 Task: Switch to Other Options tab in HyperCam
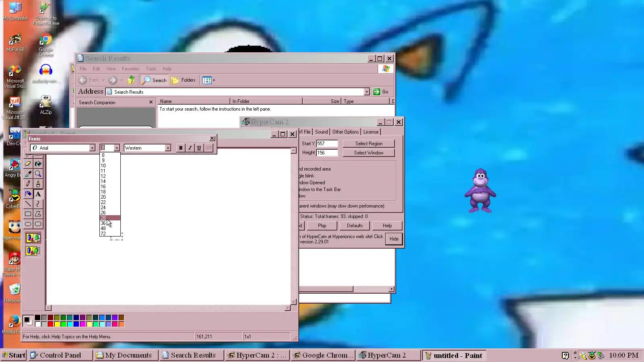point(345,132)
